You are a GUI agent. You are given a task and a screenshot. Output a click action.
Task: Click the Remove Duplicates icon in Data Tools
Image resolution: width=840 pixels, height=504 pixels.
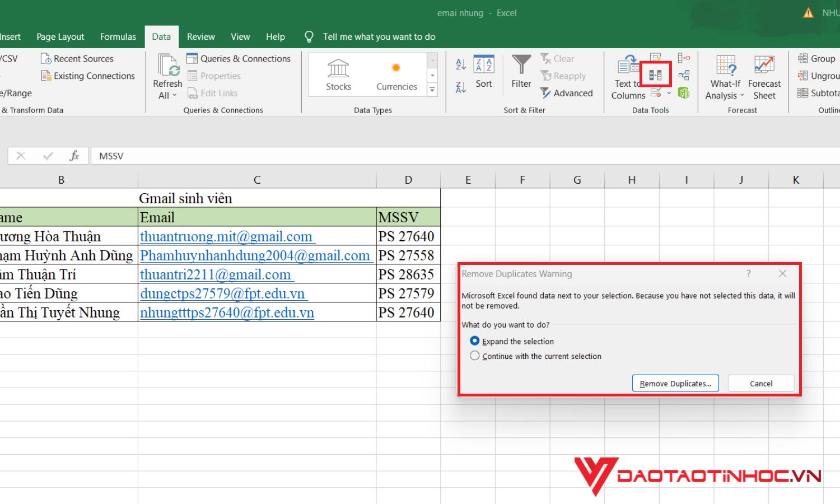655,75
